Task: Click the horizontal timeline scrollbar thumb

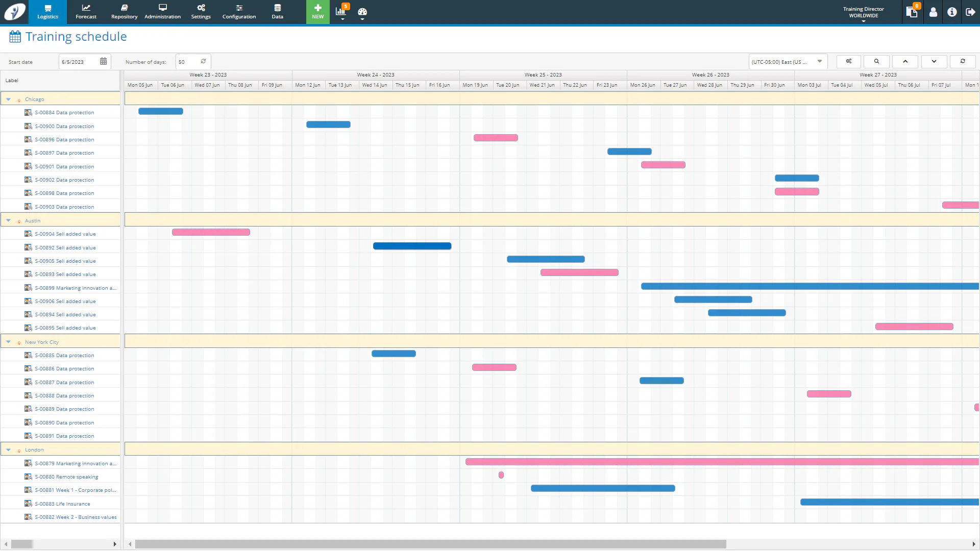Action: [x=430, y=544]
